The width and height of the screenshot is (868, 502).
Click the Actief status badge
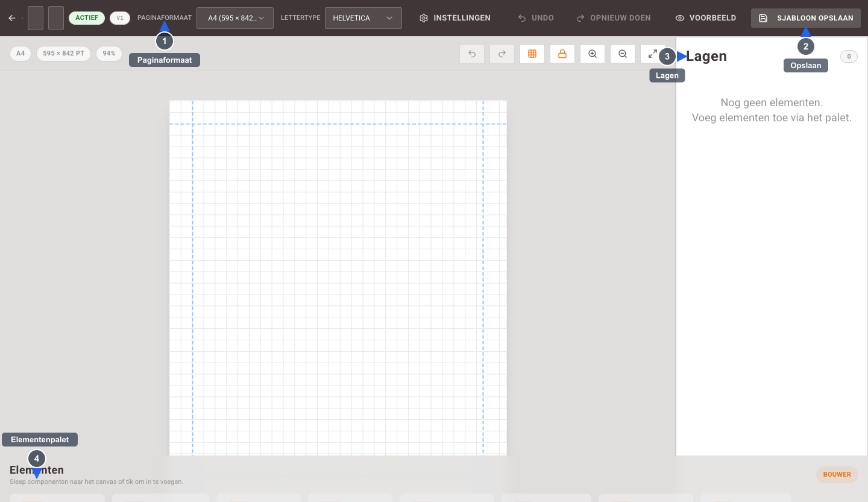[87, 18]
